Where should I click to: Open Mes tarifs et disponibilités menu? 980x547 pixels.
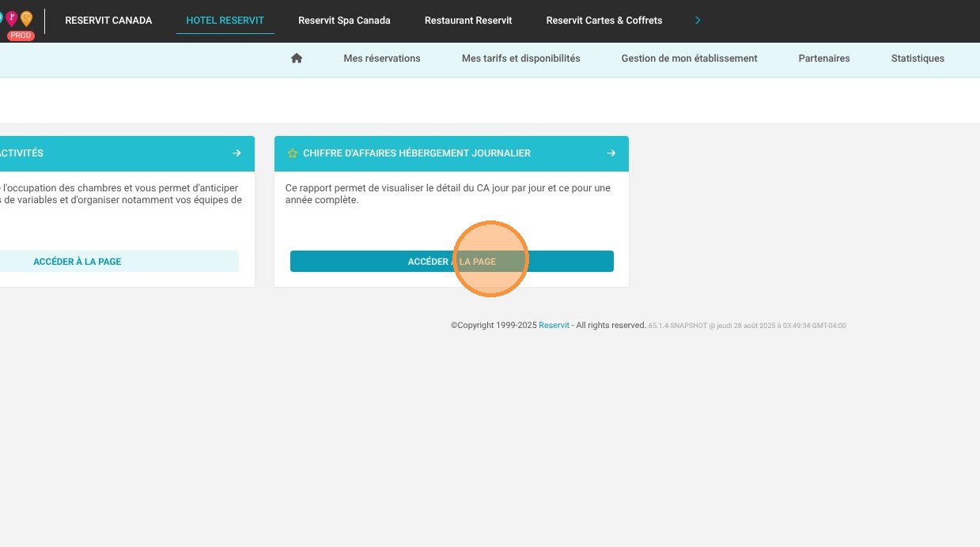click(x=521, y=58)
